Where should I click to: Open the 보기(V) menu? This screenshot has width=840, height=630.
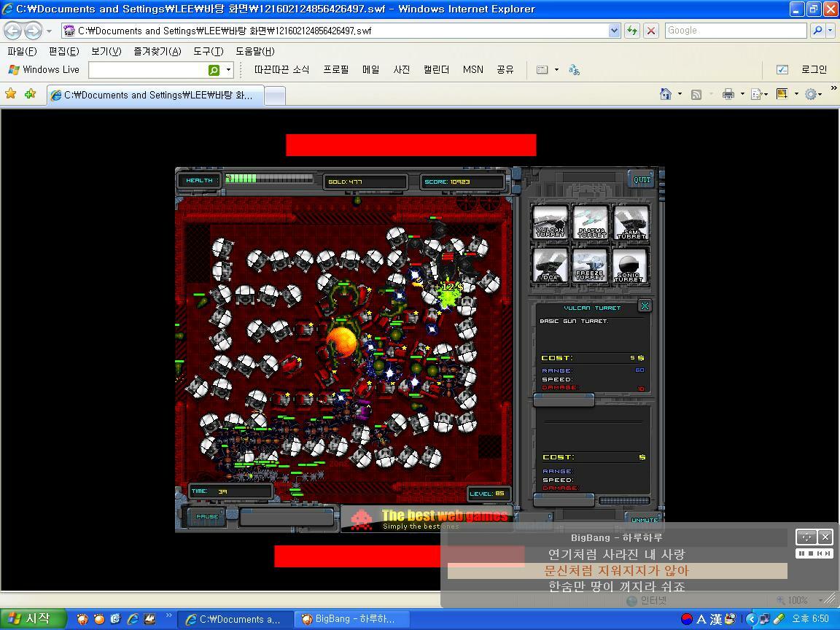coord(106,52)
